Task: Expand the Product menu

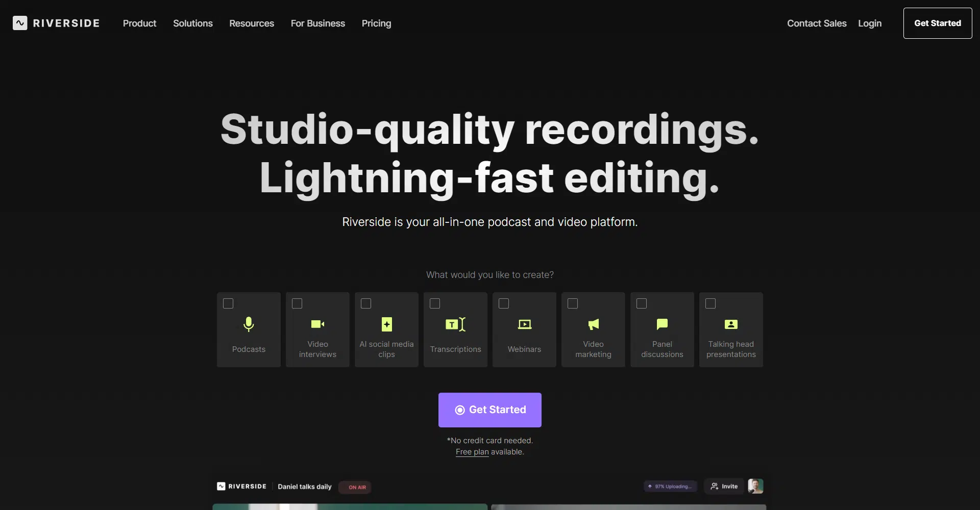Action: [139, 23]
